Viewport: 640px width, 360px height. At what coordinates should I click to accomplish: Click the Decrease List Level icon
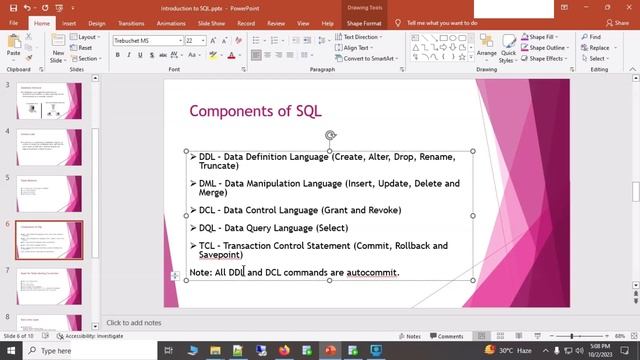(296, 40)
